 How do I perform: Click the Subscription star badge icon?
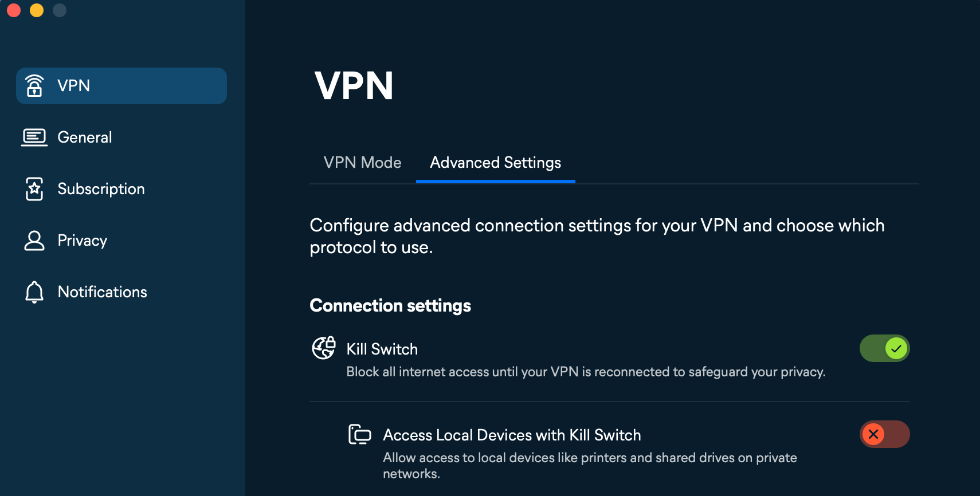34,189
